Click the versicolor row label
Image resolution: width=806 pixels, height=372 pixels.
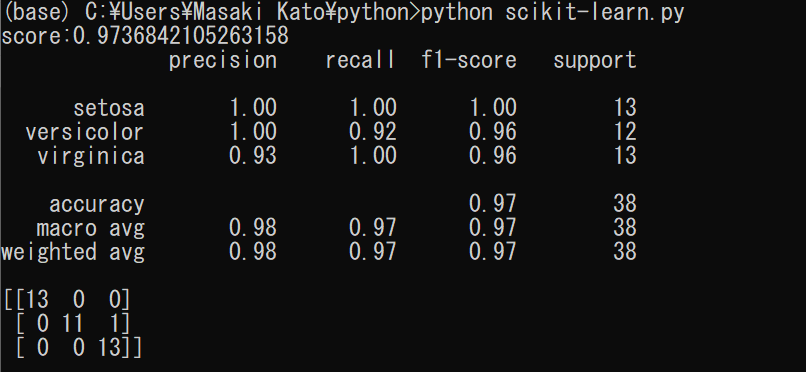pos(85,132)
